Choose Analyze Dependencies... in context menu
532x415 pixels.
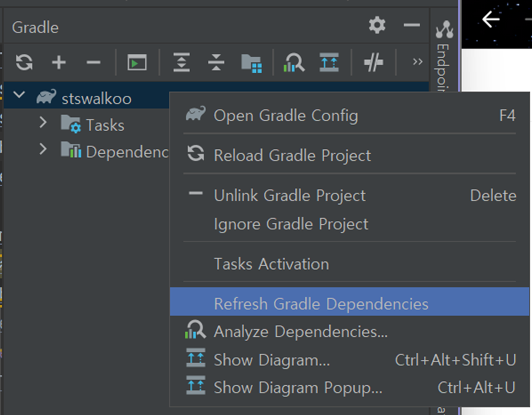coord(350,331)
